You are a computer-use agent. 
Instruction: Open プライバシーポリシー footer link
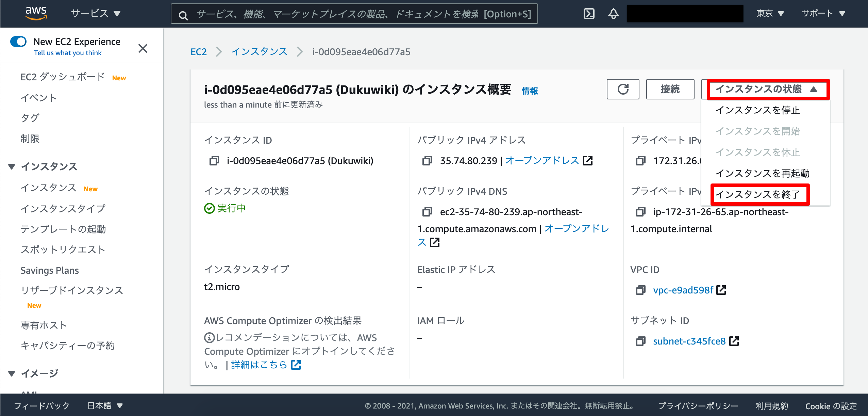698,406
